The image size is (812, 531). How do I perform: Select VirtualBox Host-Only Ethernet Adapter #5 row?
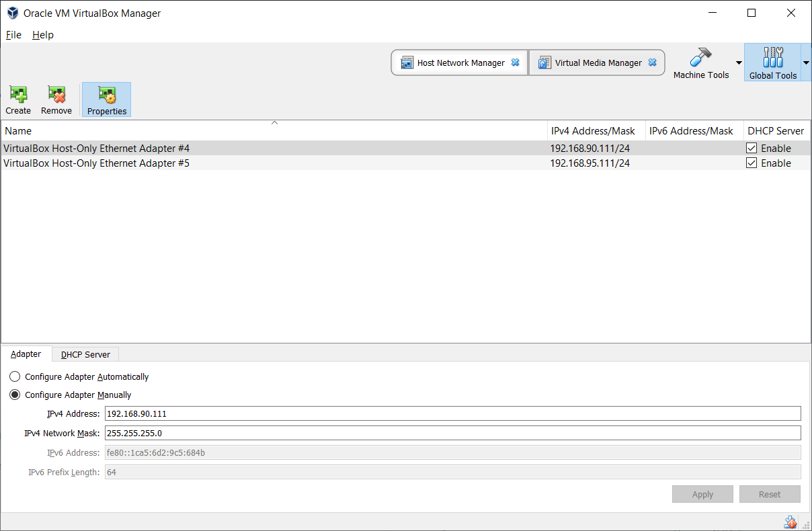point(406,163)
